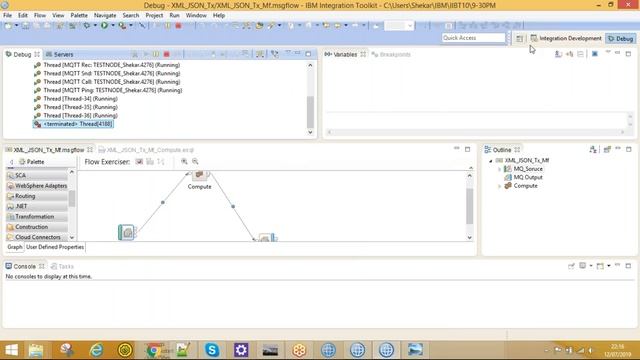Viewport: 640px width, 360px height.
Task: Click the sort icon in Outline view
Action: [x=593, y=149]
